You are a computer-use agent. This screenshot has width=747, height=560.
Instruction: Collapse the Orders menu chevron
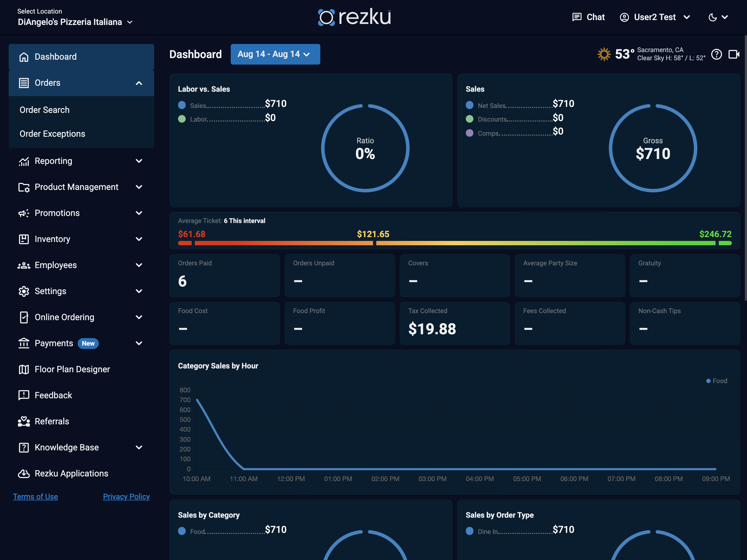point(139,83)
